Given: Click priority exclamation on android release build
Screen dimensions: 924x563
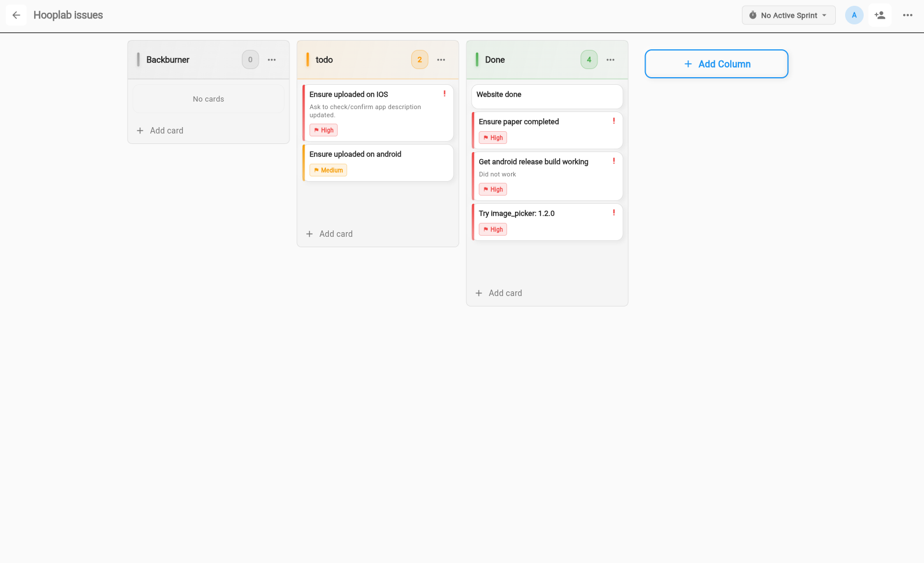Looking at the screenshot, I should pos(614,161).
